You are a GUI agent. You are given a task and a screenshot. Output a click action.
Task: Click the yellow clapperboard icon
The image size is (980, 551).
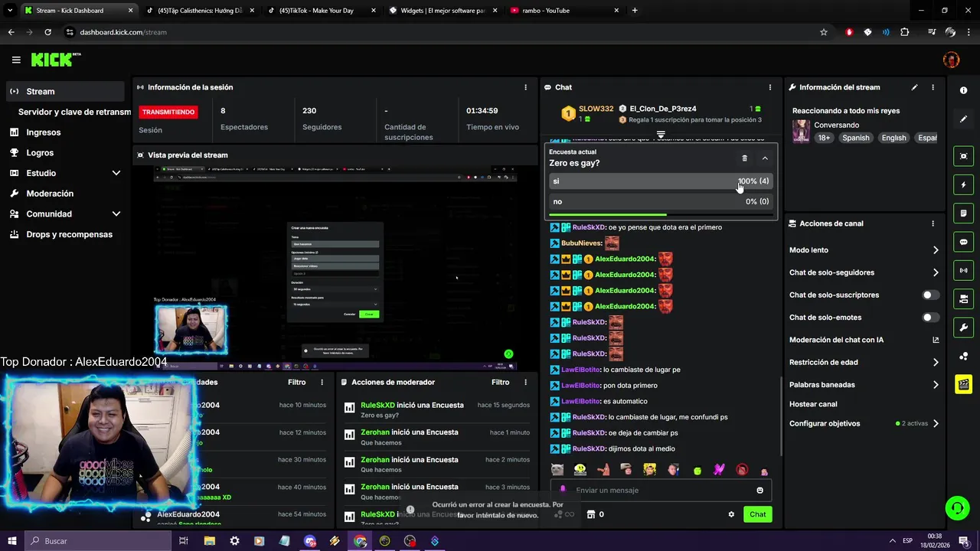point(963,384)
